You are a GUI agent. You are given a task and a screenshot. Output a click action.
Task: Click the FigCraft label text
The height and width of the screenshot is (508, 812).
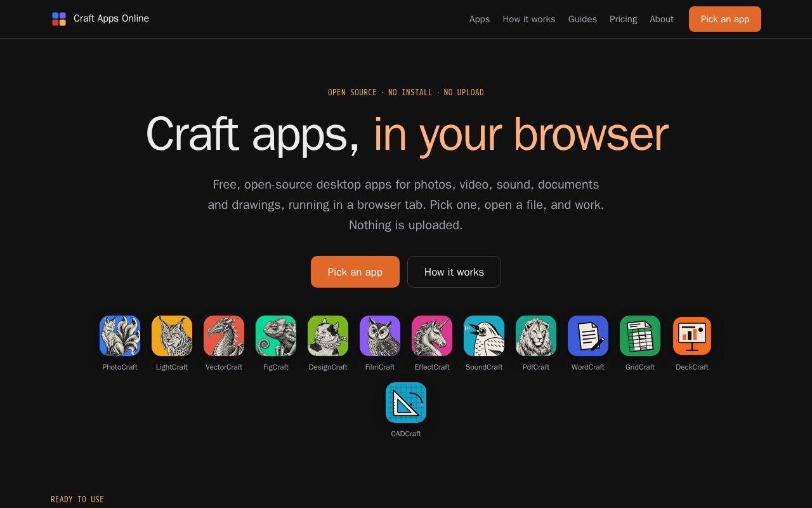click(x=276, y=367)
